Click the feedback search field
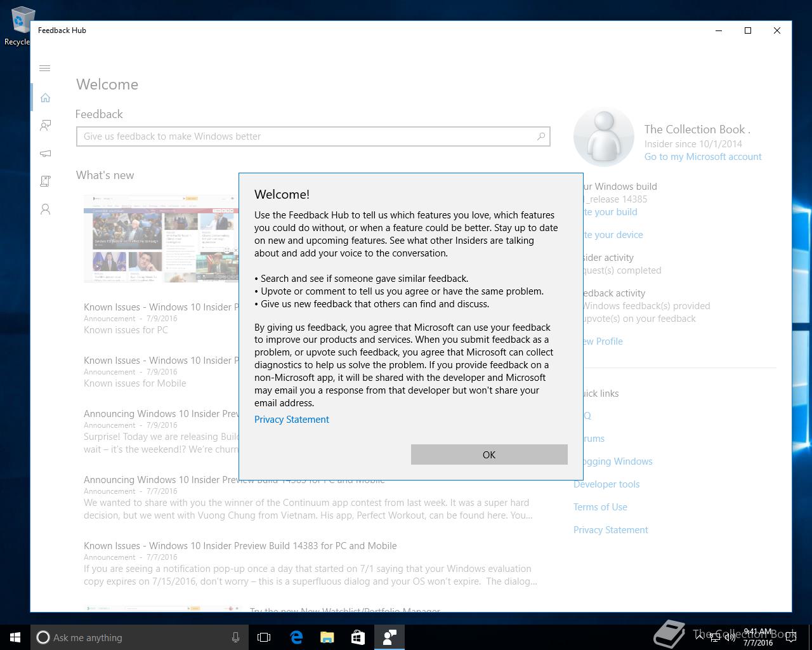The width and height of the screenshot is (812, 650). click(313, 136)
